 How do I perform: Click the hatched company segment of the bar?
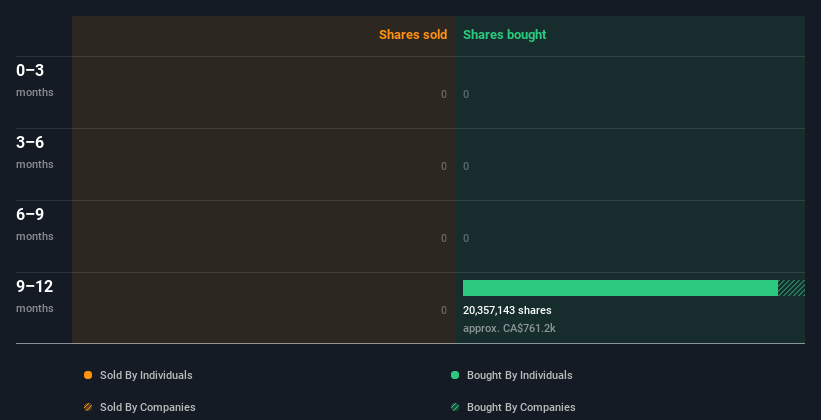(791, 288)
